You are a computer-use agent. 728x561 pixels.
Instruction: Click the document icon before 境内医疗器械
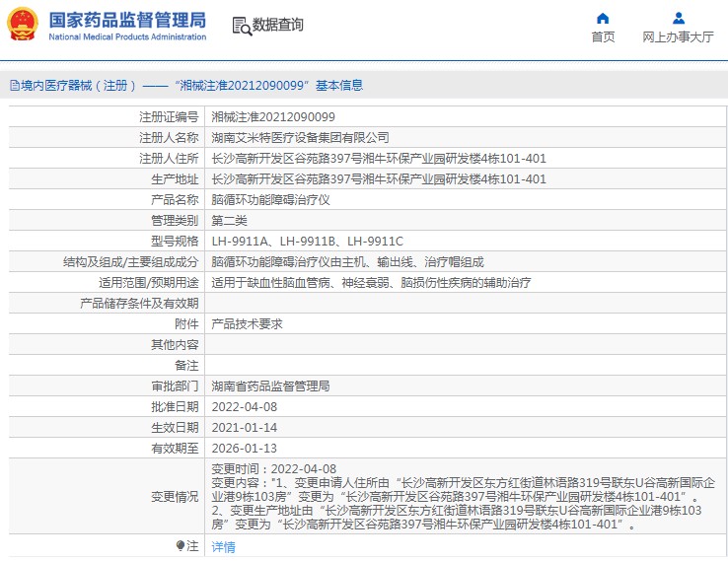[15, 86]
